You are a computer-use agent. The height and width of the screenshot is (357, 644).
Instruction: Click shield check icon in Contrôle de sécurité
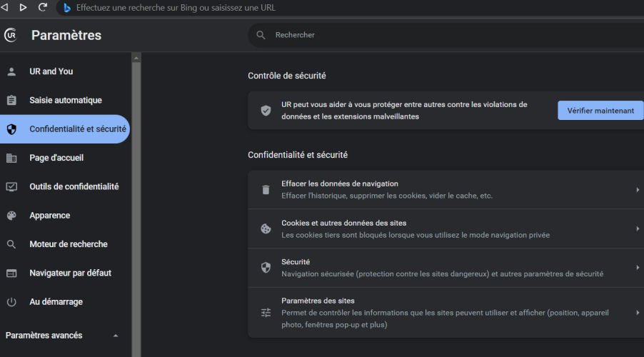[266, 111]
